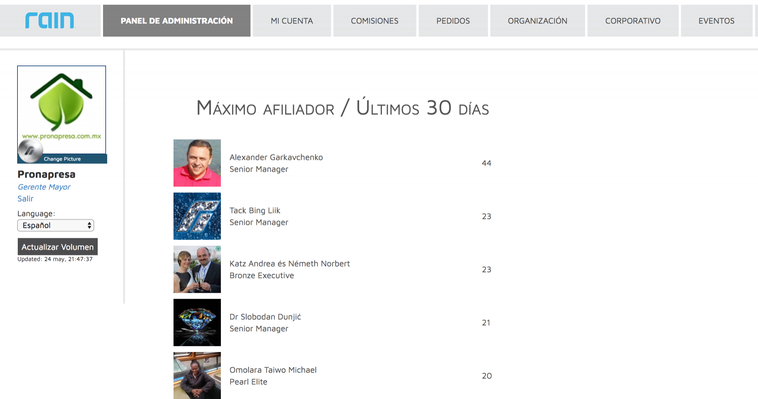Click the Pronapresa profile picture
The width and height of the screenshot is (758, 399).
coord(62,109)
